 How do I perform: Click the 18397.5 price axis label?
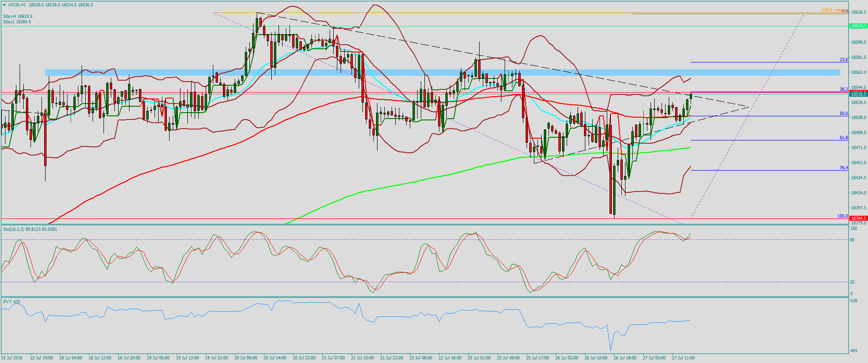(858, 208)
